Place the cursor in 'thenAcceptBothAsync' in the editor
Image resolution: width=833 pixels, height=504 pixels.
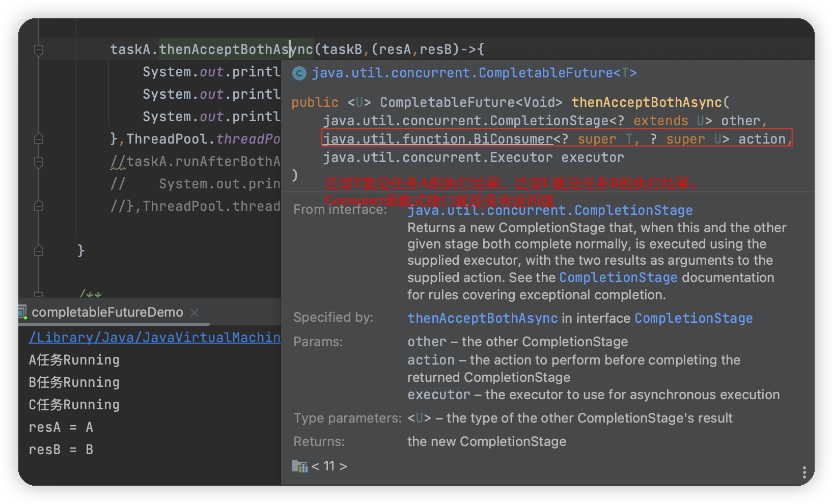pyautogui.click(x=236, y=49)
